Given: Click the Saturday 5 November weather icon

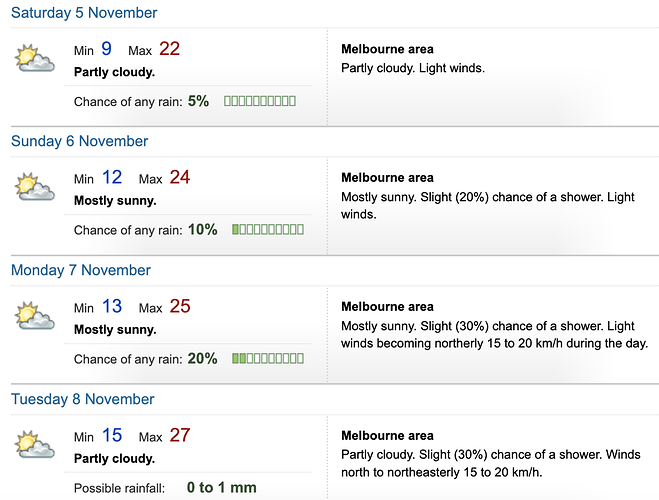Looking at the screenshot, I should pos(35,58).
